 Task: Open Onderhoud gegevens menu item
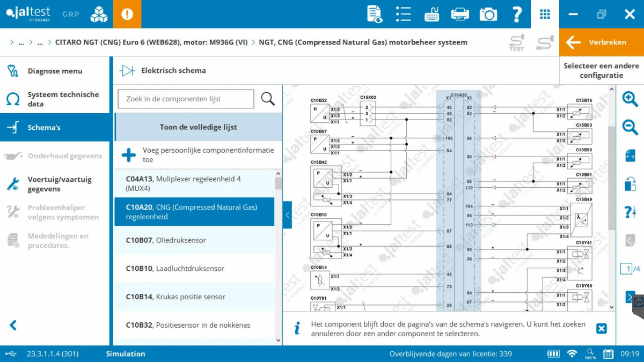[x=55, y=156]
